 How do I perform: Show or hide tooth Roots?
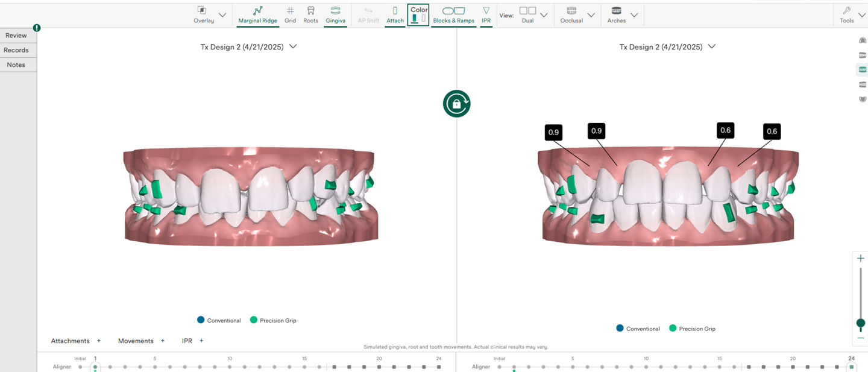(x=310, y=15)
